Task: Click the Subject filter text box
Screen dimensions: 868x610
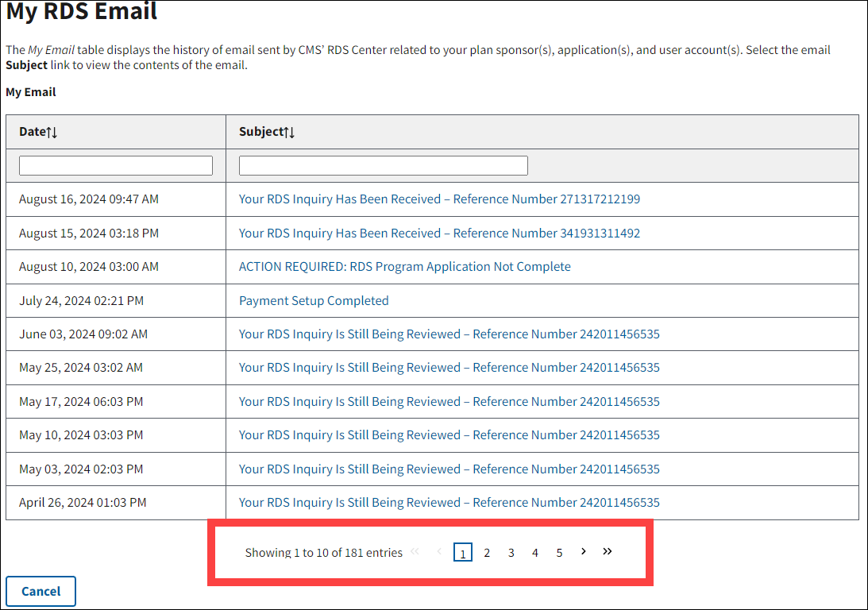Action: [x=383, y=165]
